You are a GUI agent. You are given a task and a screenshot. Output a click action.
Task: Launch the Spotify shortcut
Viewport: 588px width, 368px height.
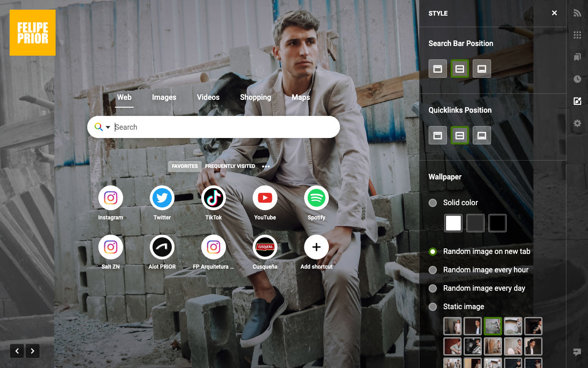click(317, 198)
